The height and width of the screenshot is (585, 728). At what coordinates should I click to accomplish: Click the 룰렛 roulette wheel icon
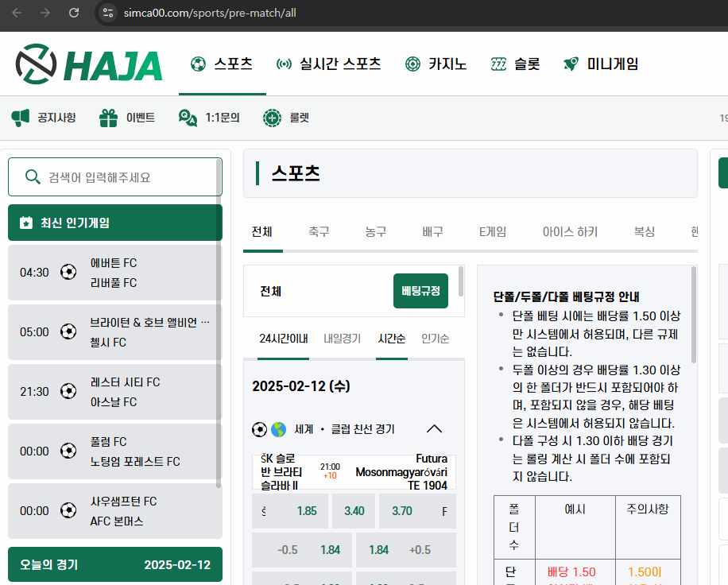tap(273, 118)
